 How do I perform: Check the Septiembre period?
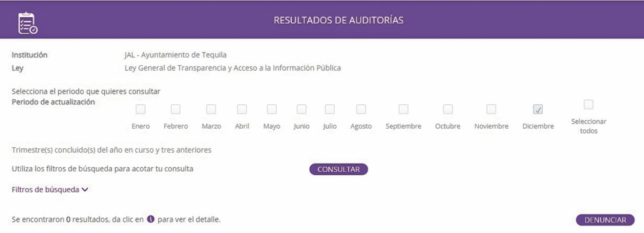(403, 109)
